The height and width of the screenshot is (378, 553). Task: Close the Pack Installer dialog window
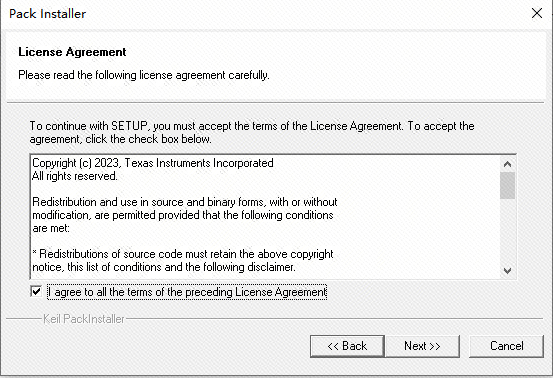pos(537,13)
